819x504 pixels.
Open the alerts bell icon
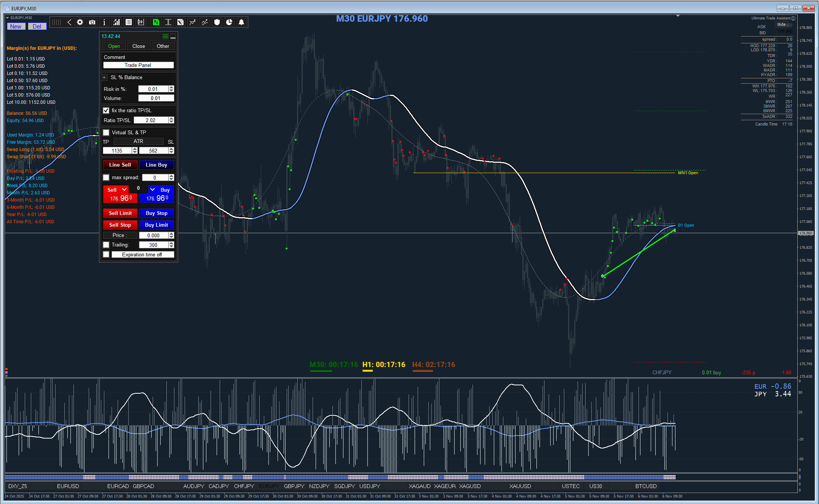(241, 22)
